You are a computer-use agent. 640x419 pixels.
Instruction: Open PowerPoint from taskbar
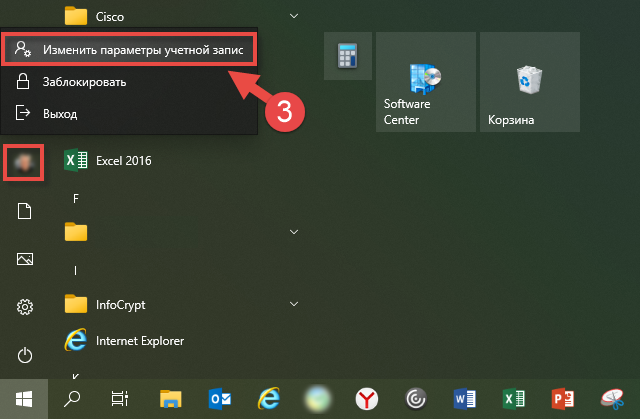tap(562, 399)
